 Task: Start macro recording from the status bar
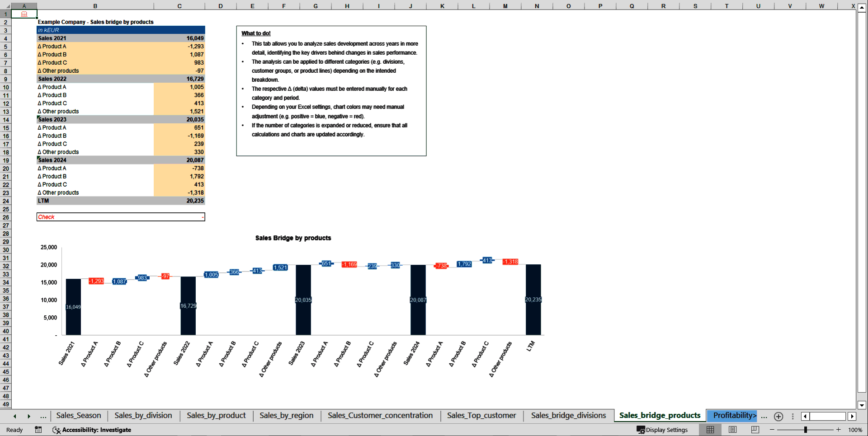pyautogui.click(x=38, y=430)
